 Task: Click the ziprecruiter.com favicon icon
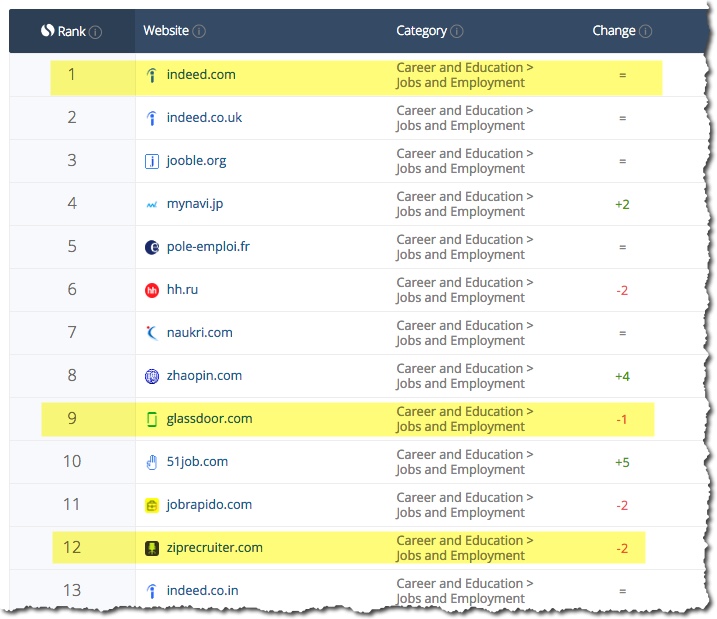coord(151,548)
